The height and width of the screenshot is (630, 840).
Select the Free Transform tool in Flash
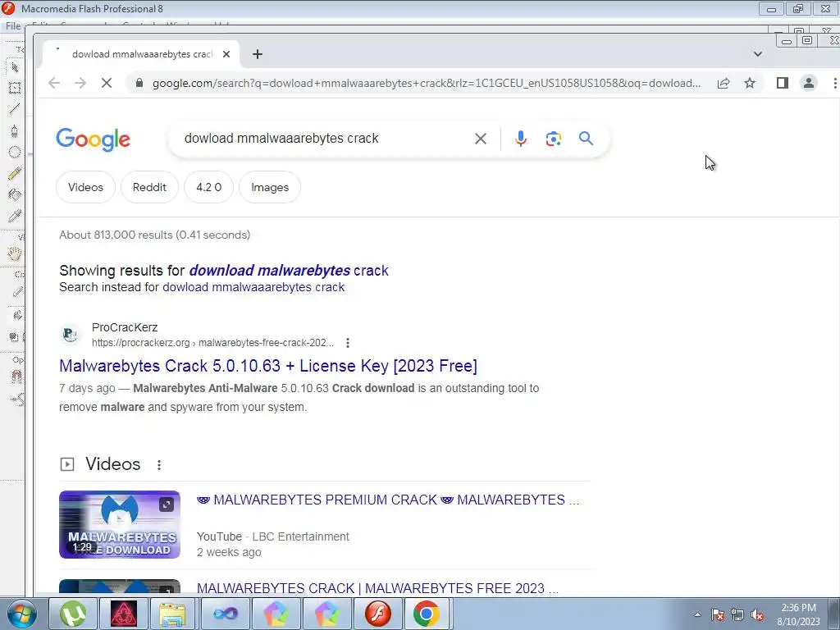[15, 88]
